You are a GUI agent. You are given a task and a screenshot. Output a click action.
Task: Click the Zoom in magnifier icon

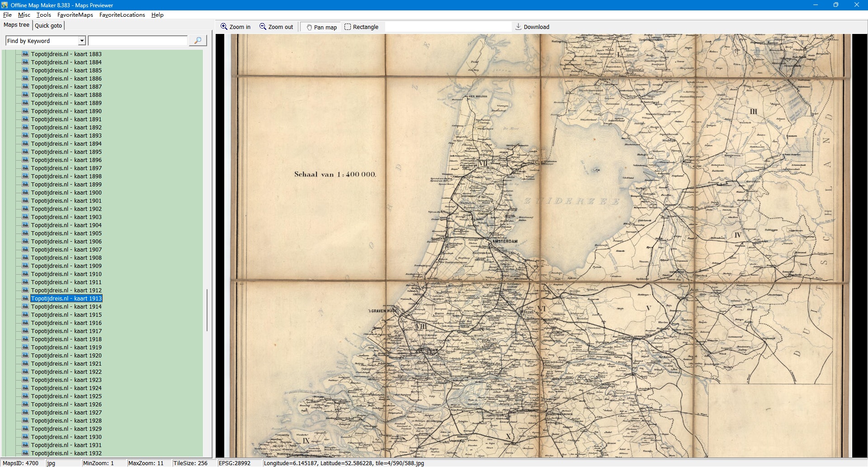(x=224, y=27)
